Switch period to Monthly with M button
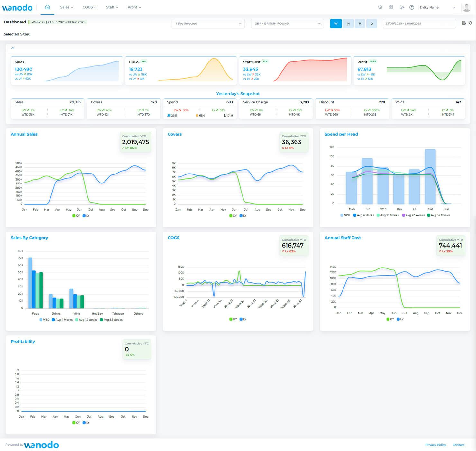 pos(348,23)
